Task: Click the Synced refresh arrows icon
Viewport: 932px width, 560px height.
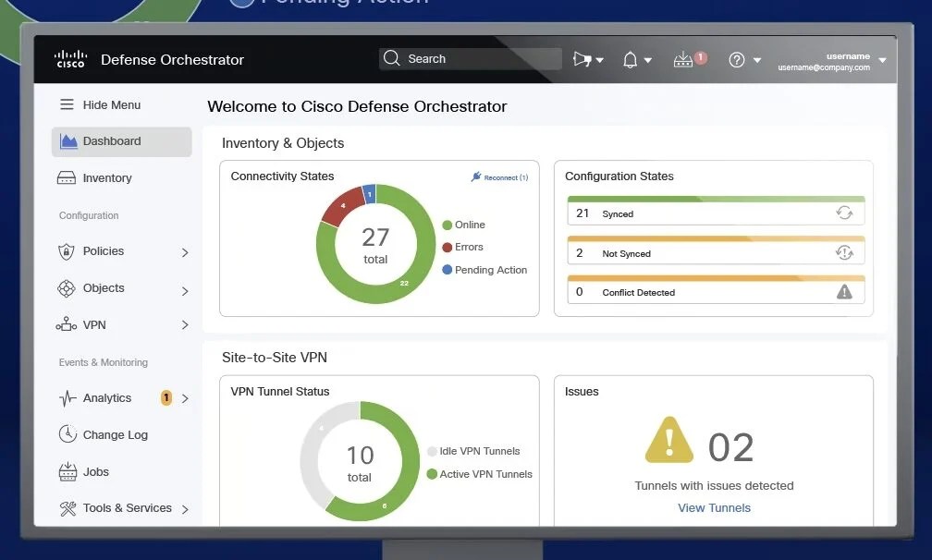Action: pos(844,213)
